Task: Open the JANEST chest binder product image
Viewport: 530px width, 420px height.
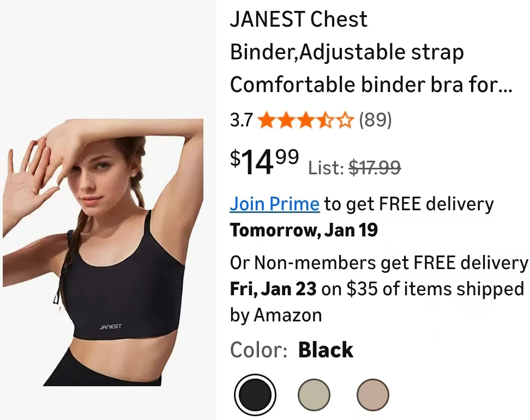Action: 103,252
